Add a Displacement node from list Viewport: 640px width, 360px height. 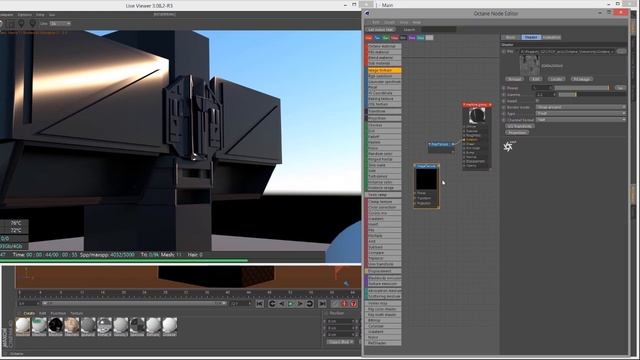click(x=384, y=271)
